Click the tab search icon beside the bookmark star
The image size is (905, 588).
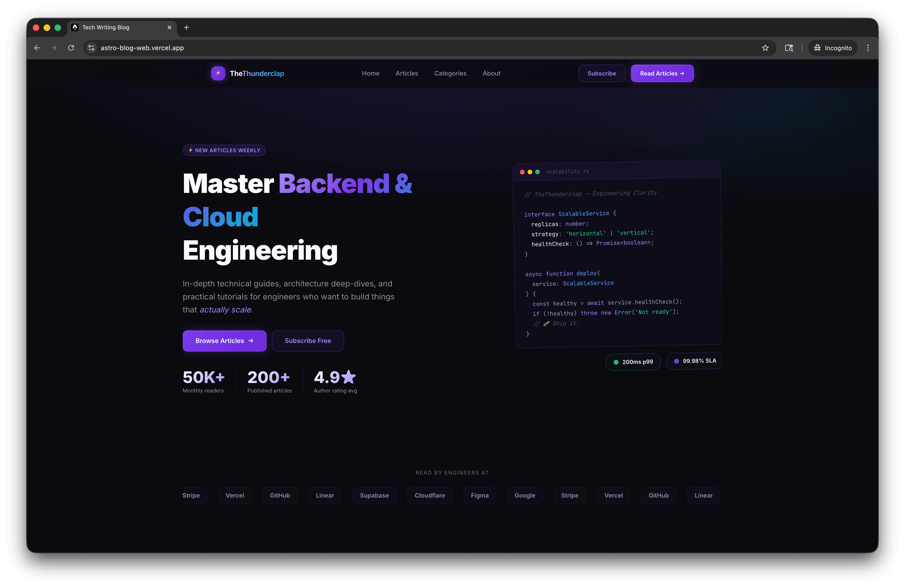coord(789,48)
